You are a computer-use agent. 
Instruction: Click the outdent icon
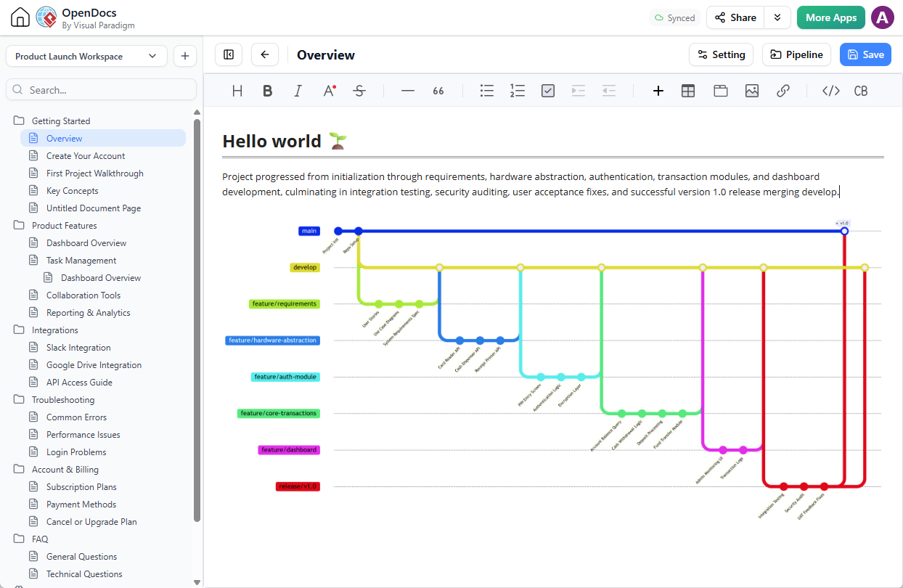click(x=609, y=91)
